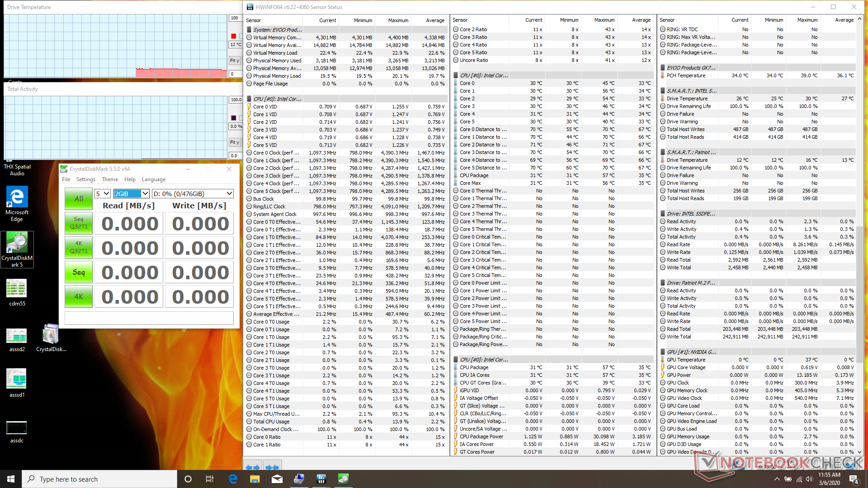
Task: Open the test count dropdown showing 5
Action: point(103,194)
